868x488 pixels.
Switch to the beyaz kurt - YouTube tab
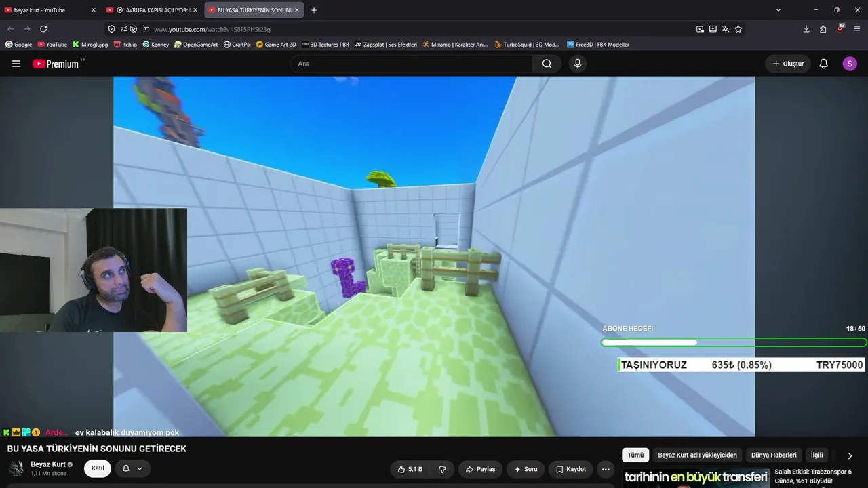[50, 10]
